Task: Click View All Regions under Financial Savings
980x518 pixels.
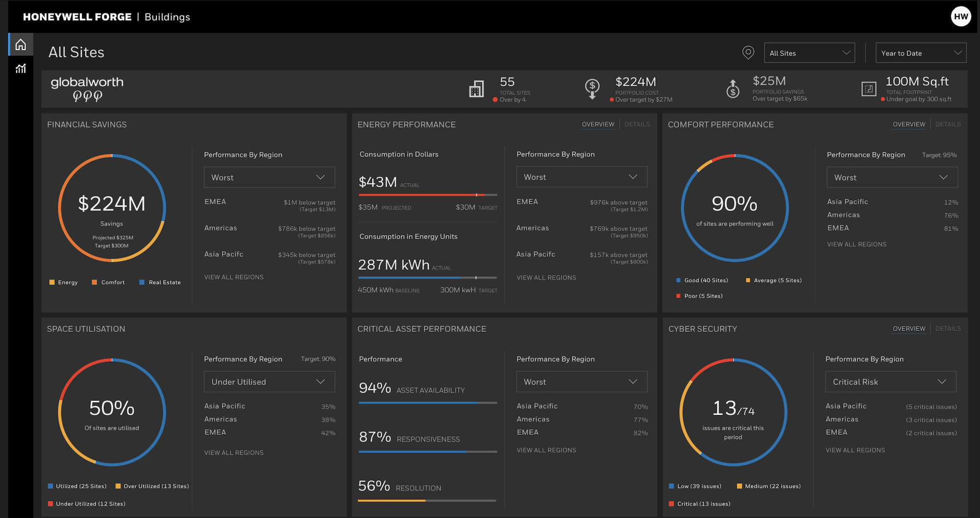Action: tap(234, 277)
